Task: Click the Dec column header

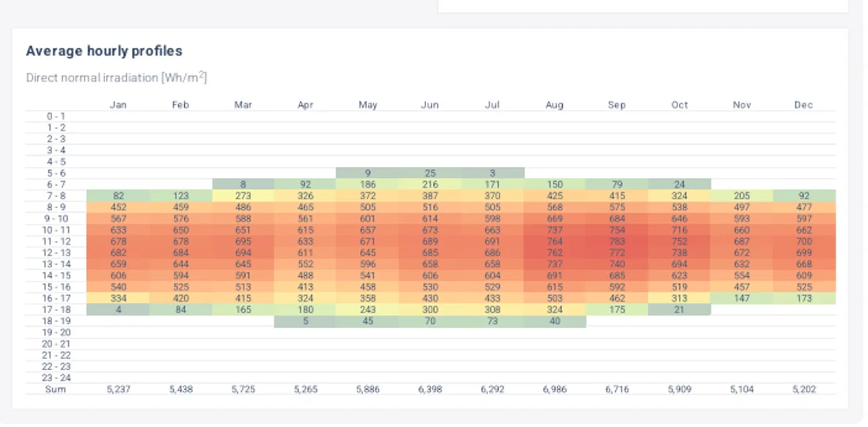Action: (x=803, y=105)
